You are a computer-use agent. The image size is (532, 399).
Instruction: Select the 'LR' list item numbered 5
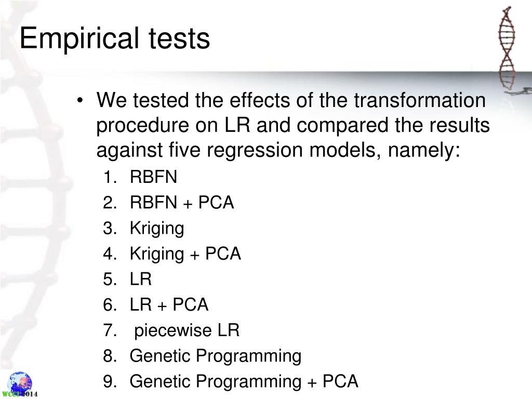pyautogui.click(x=140, y=279)
